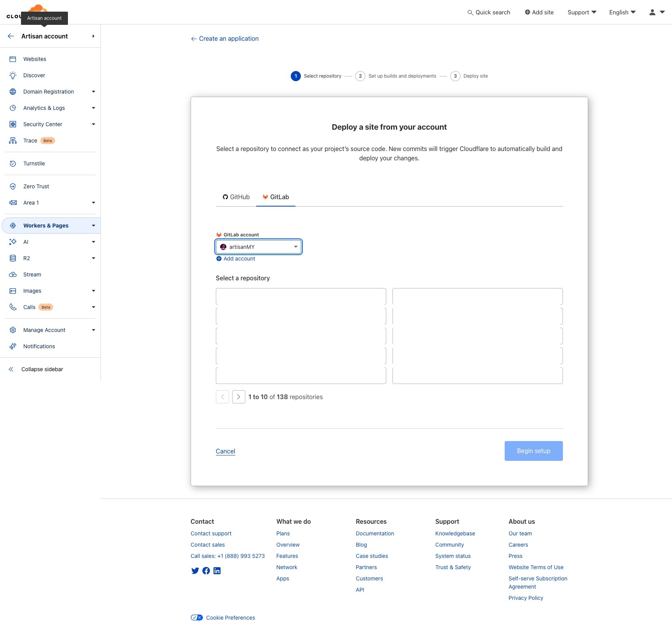Cancel the site deployment
The image size is (672, 634).
coord(225,451)
